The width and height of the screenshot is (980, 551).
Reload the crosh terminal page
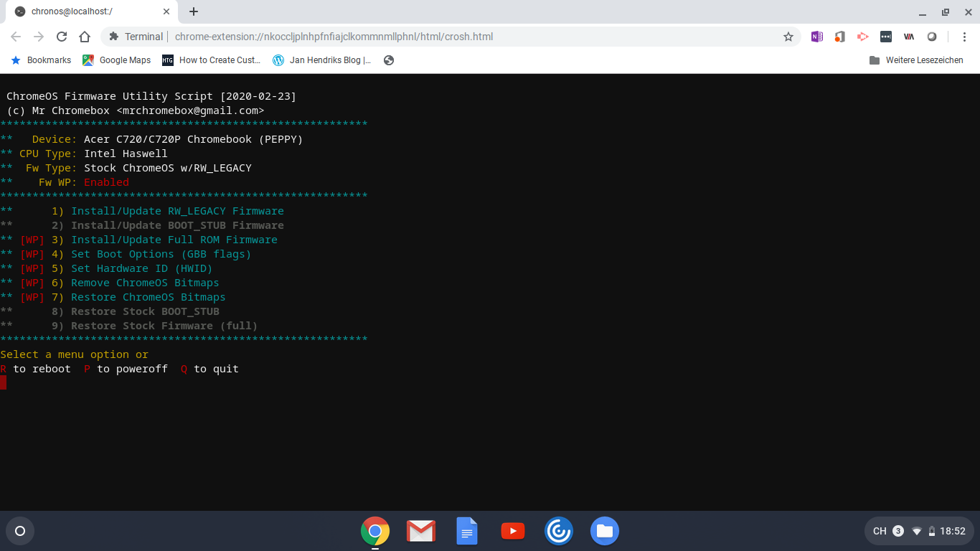[61, 36]
